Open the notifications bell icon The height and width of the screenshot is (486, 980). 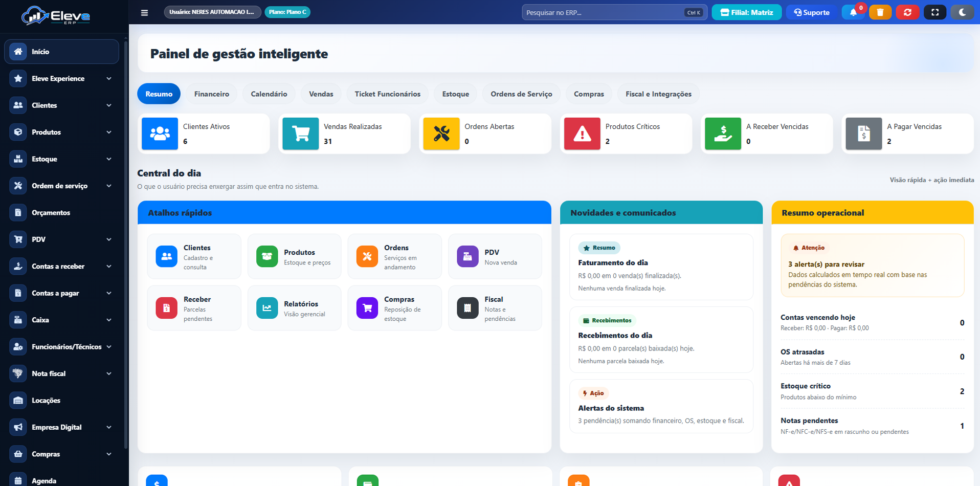coord(853,12)
